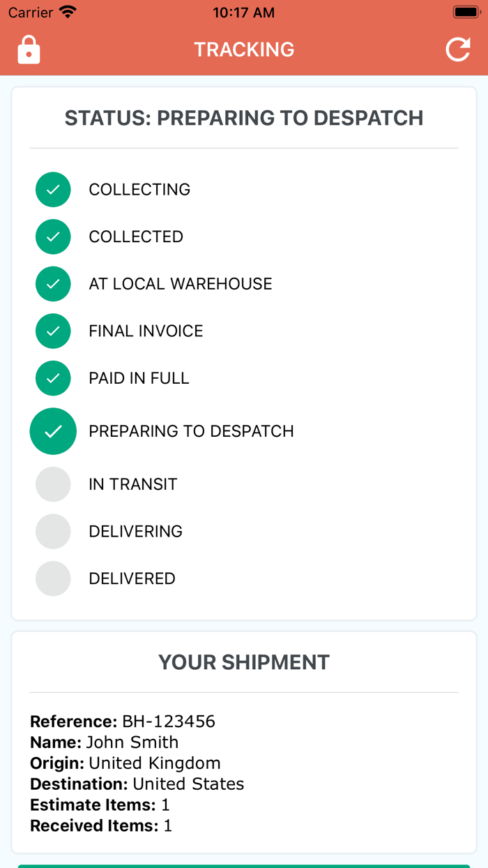This screenshot has height=868, width=488.
Task: Refresh the tracking information
Action: pos(458,50)
